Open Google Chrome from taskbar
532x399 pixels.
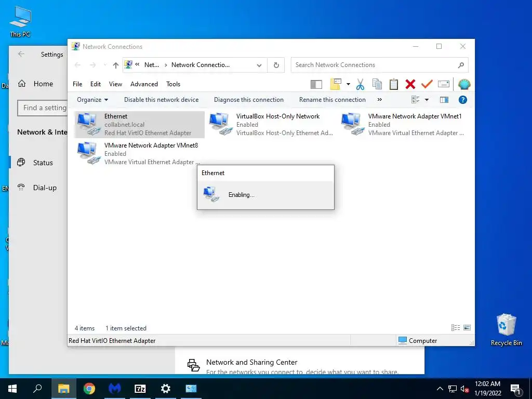(x=89, y=389)
